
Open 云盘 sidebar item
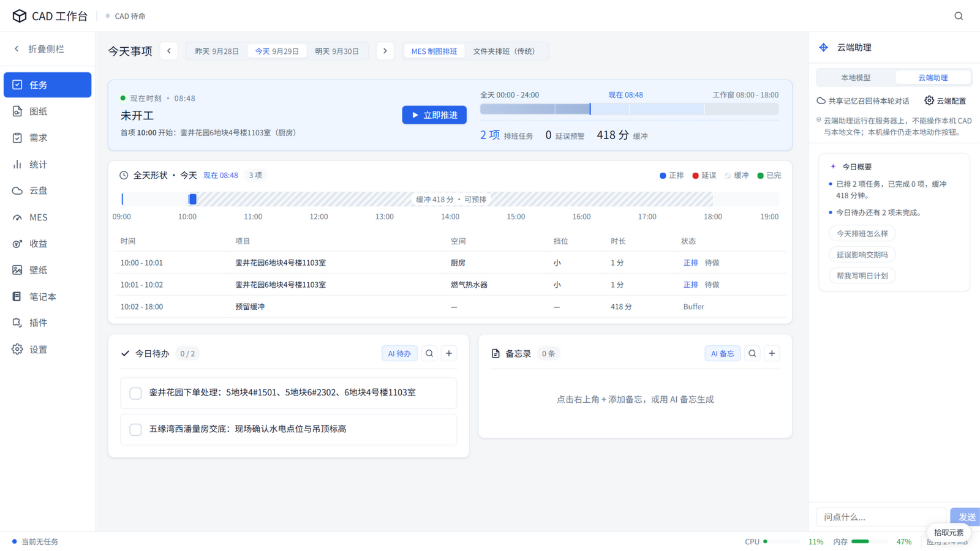(x=47, y=190)
